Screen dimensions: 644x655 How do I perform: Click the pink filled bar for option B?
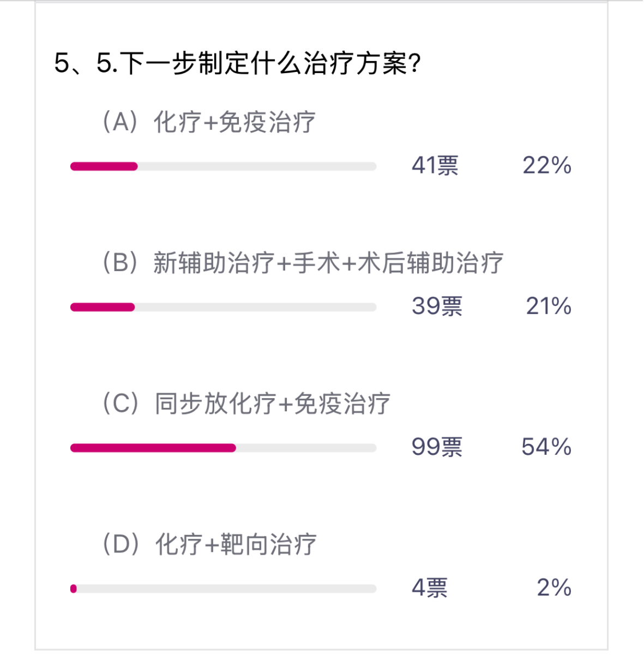[x=103, y=307]
